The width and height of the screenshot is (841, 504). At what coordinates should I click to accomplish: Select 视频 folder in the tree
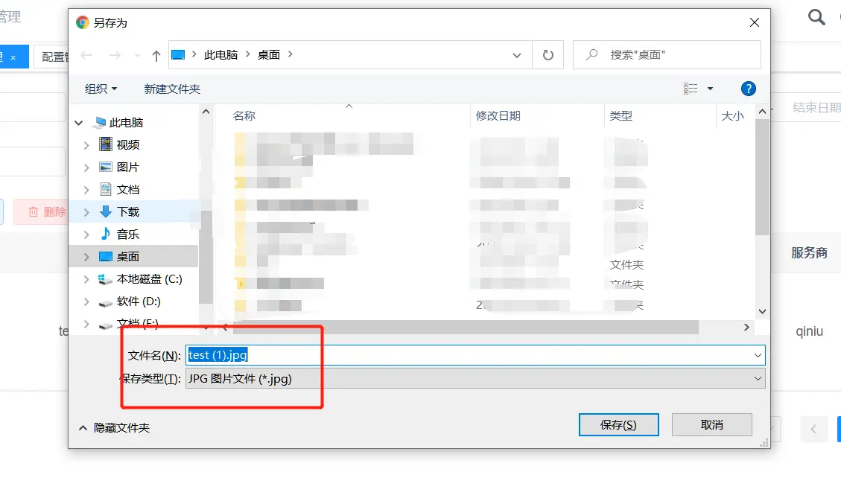tap(127, 144)
